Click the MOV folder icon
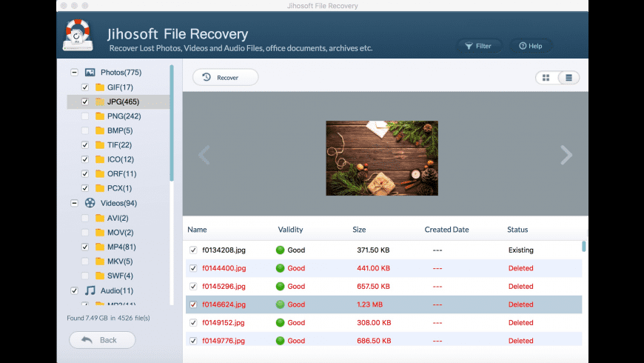644x363 pixels. [100, 233]
